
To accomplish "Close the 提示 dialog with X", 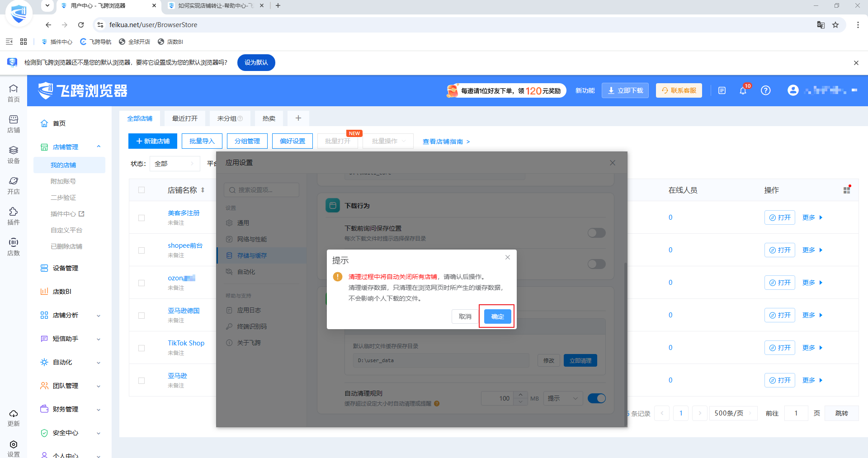I will point(508,257).
